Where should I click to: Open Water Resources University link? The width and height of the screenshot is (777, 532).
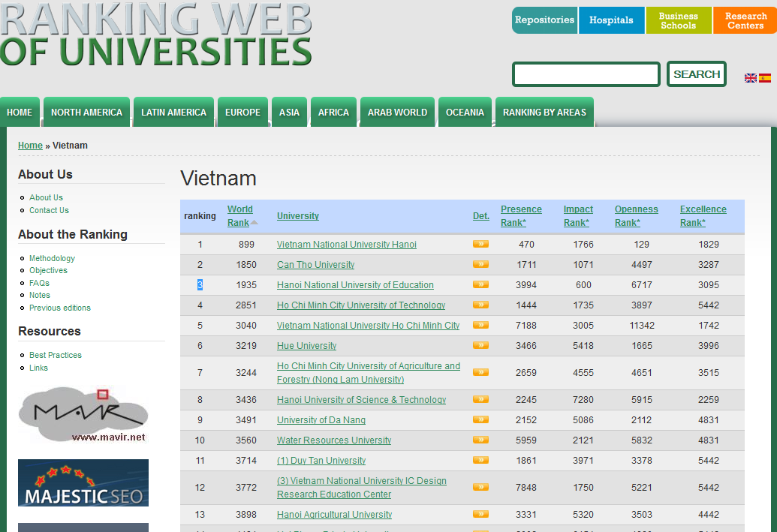coord(334,440)
